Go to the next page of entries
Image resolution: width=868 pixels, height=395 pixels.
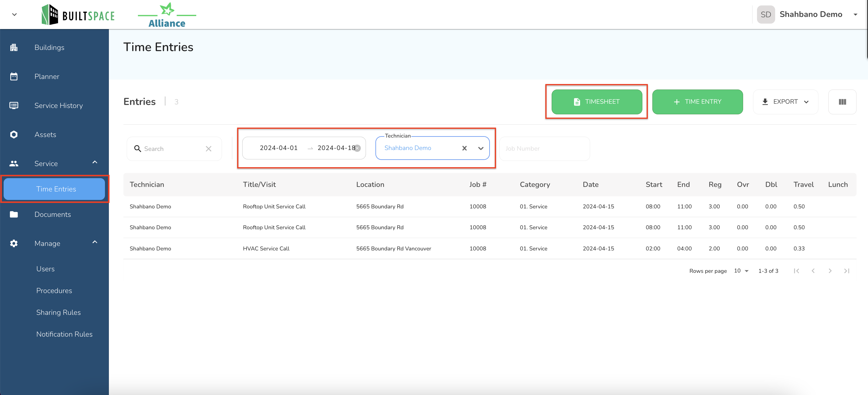[830, 271]
